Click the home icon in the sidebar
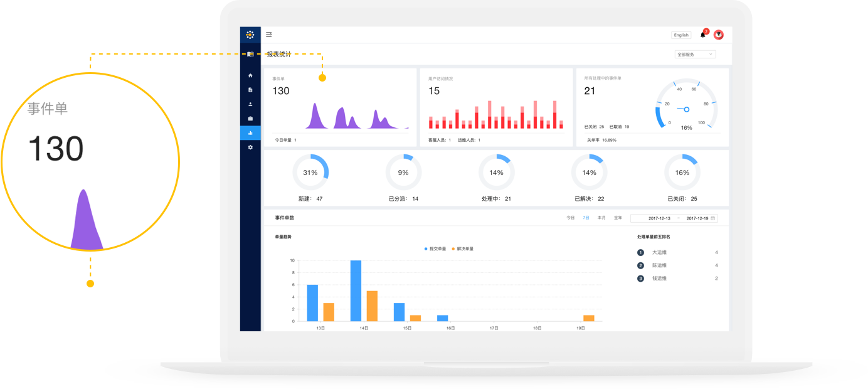 pyautogui.click(x=250, y=75)
